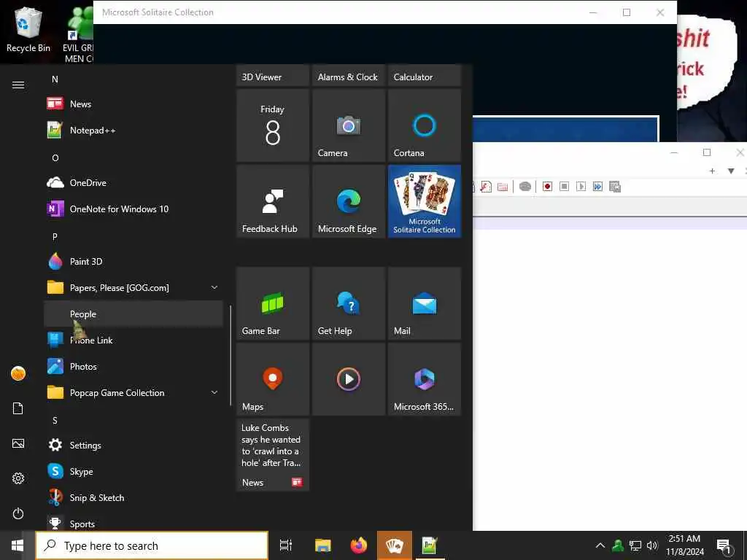Click Save recorded macro icon in Notepad++
This screenshot has width=747, height=560.
click(614, 187)
